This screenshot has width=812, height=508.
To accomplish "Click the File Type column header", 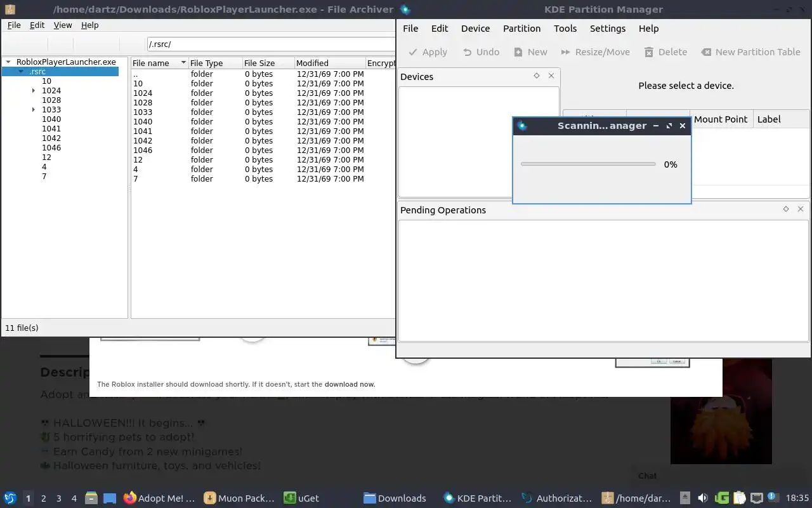I will (215, 63).
